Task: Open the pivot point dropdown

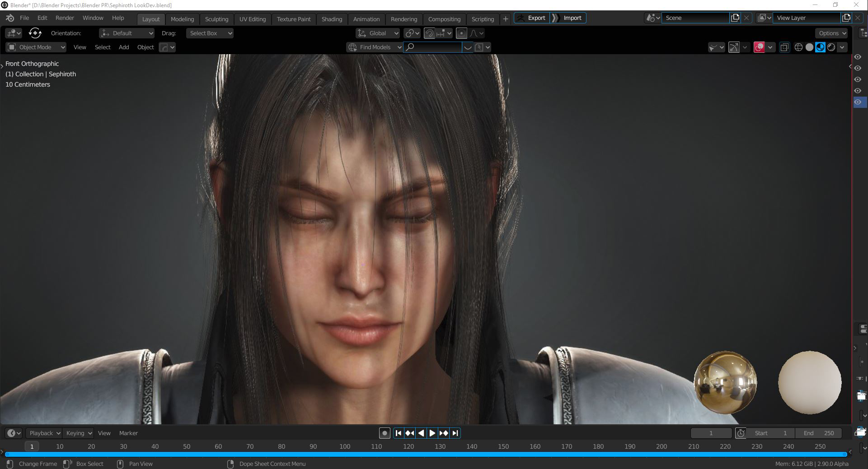Action: click(412, 33)
